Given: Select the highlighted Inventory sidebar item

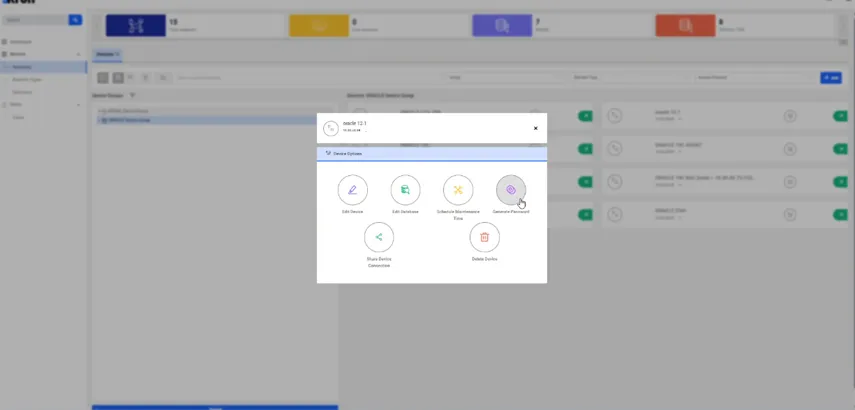Looking at the screenshot, I should click(43, 67).
